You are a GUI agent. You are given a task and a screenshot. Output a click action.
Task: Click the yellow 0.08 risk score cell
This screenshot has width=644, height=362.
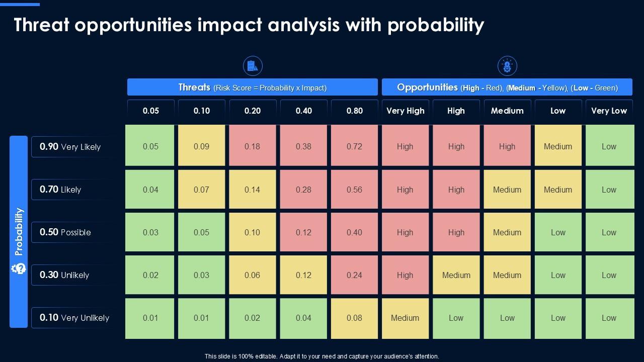(354, 318)
